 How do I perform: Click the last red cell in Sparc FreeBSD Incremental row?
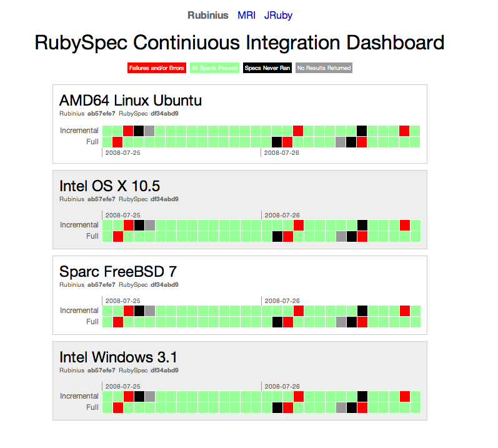click(405, 311)
